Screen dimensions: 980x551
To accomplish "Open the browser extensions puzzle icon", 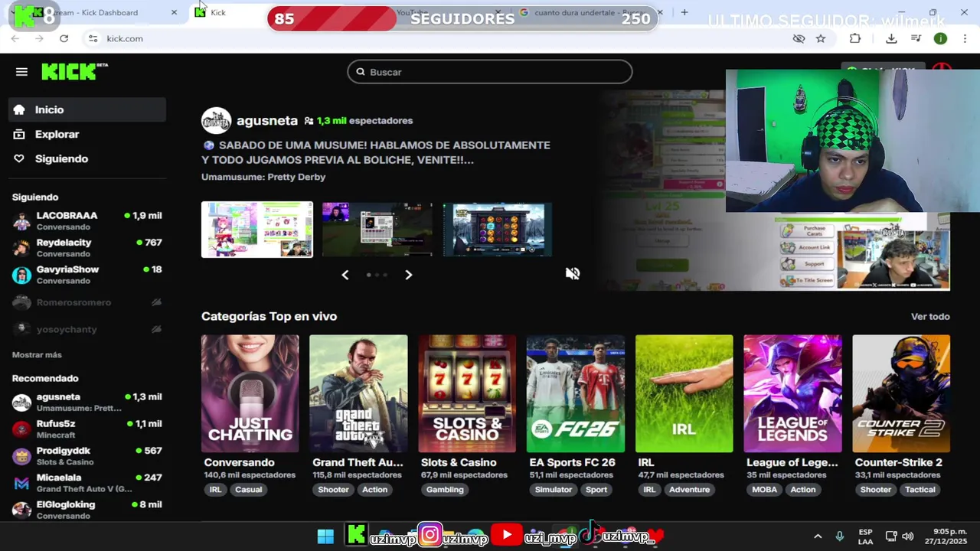I will coord(855,38).
